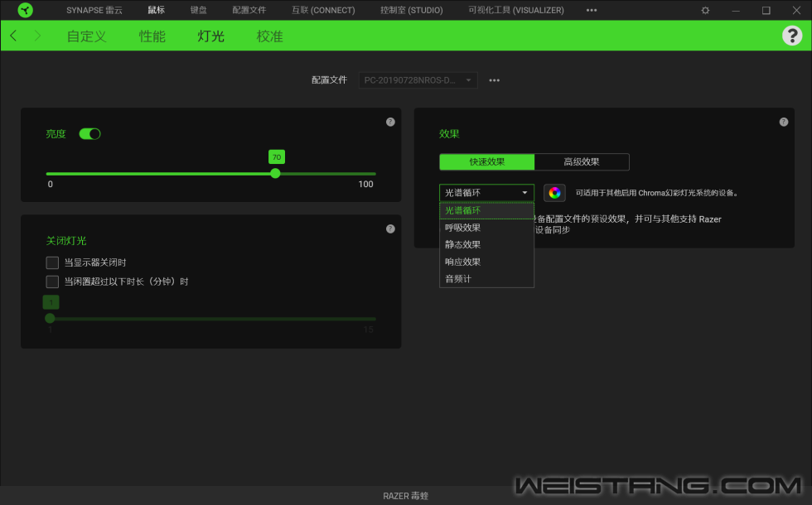Collapse the 光谱循环 effect dropdown
812x505 pixels.
click(486, 193)
